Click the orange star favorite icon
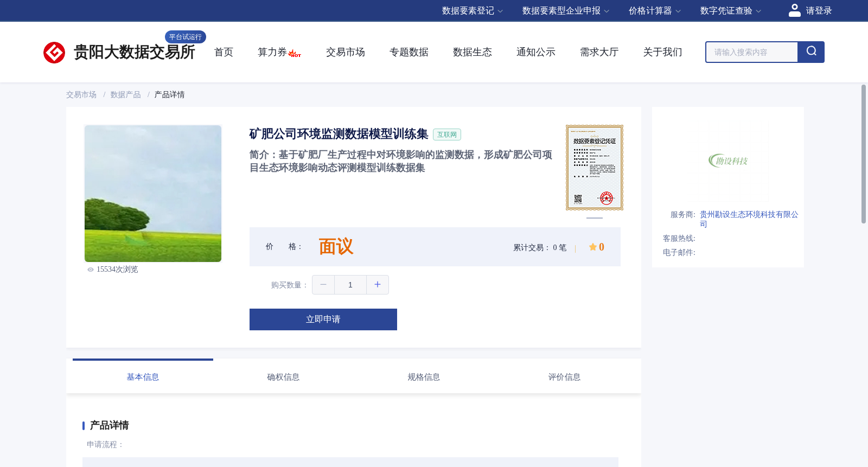The height and width of the screenshot is (467, 868). [x=593, y=247]
